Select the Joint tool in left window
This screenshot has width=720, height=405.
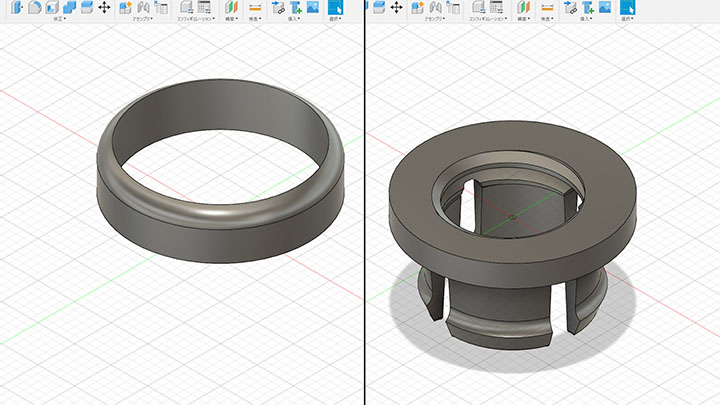click(x=143, y=7)
